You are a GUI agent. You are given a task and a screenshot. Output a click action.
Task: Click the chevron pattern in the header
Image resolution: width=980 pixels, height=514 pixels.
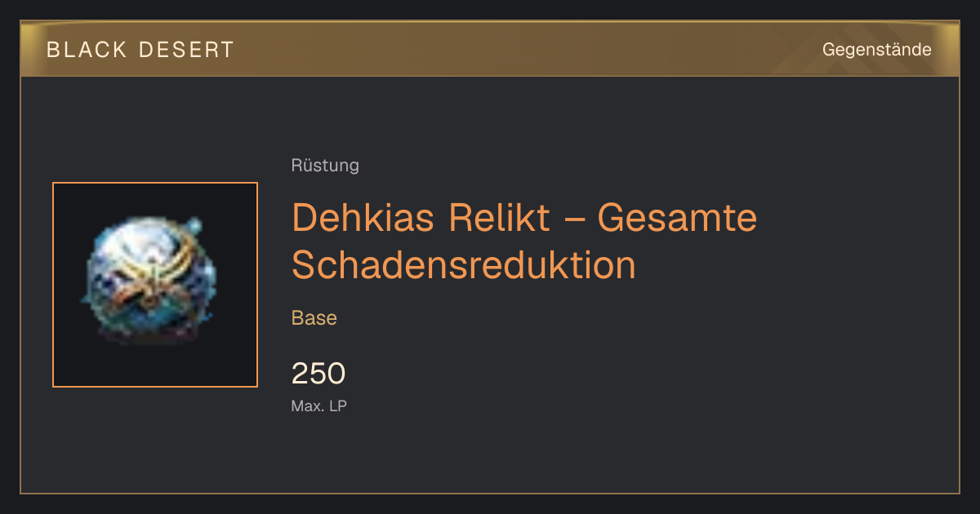825,50
